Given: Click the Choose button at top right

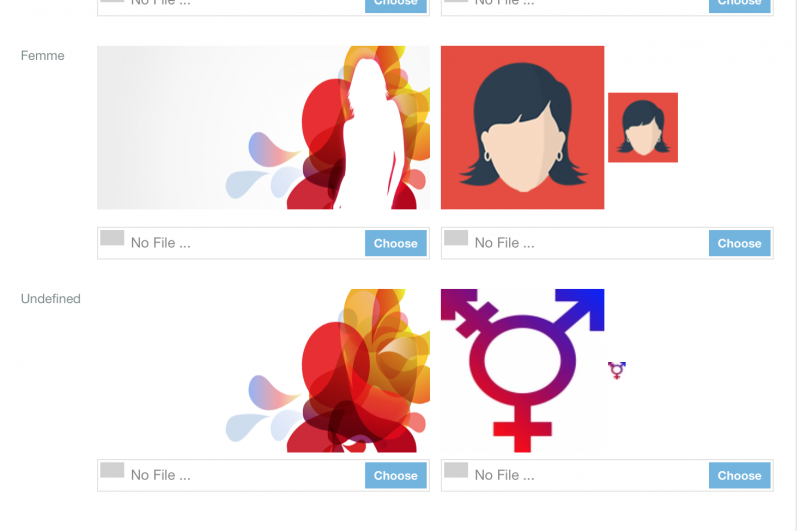Looking at the screenshot, I should [x=739, y=5].
